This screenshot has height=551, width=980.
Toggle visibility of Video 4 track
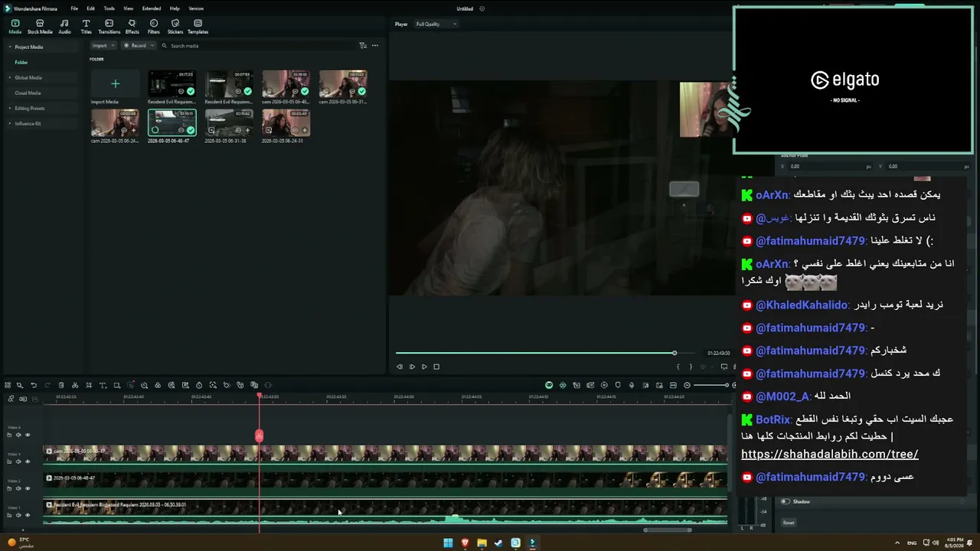click(x=28, y=435)
